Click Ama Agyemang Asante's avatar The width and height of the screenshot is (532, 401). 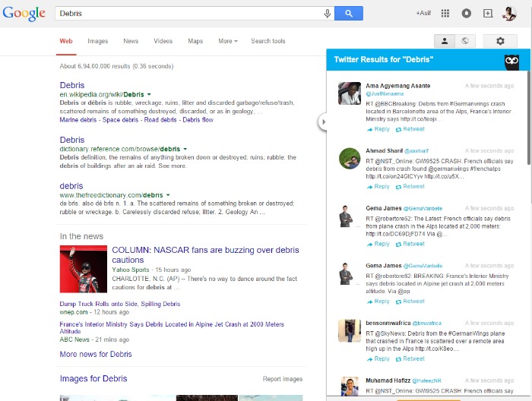click(x=350, y=93)
